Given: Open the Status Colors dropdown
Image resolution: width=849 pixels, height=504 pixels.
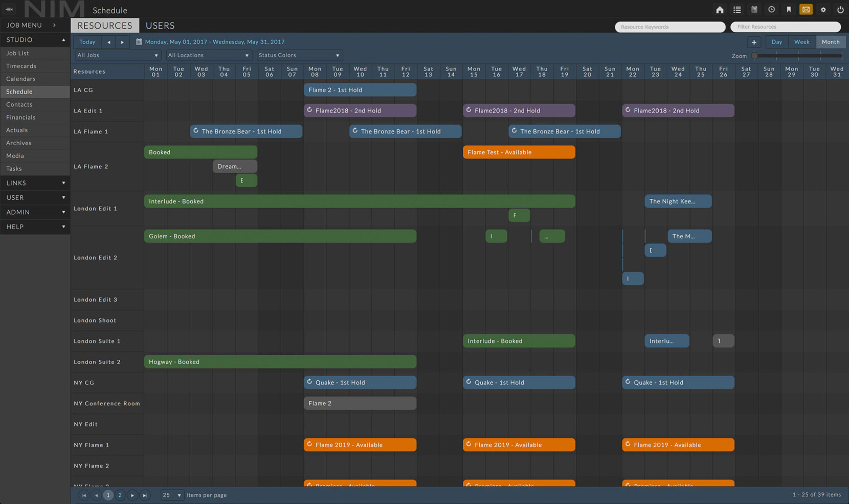Looking at the screenshot, I should tap(299, 55).
